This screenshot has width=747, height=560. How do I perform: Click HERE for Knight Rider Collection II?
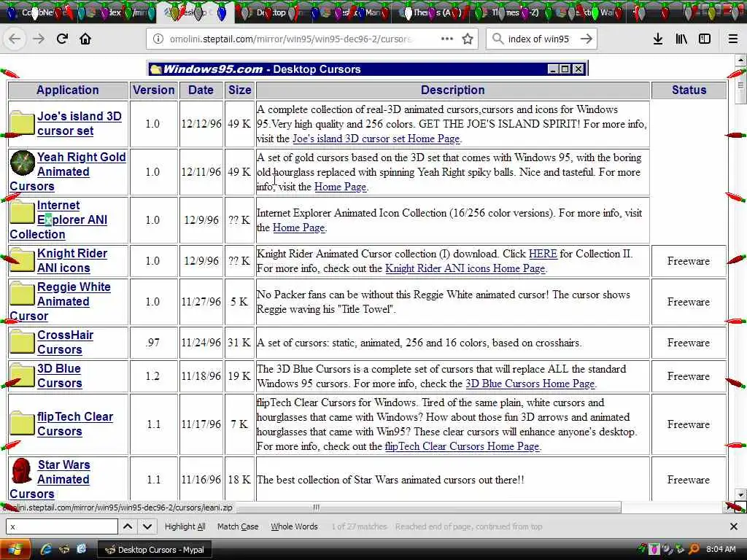point(543,253)
